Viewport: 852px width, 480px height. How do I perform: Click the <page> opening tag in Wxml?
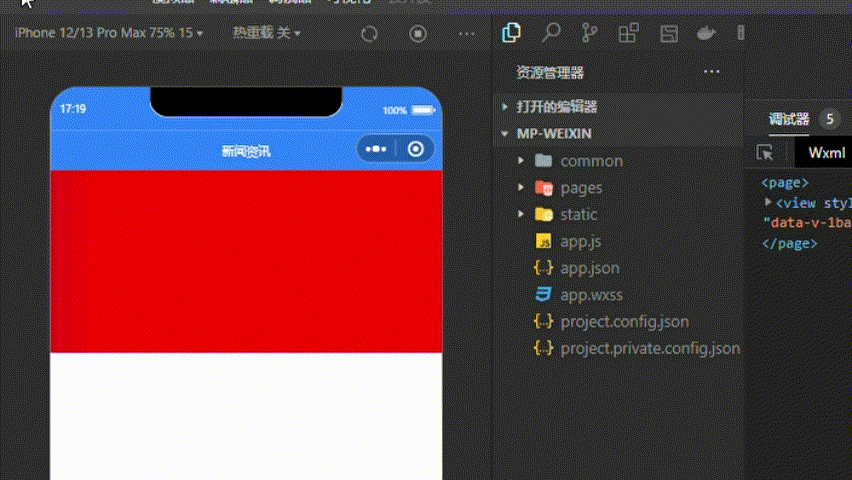tap(785, 183)
